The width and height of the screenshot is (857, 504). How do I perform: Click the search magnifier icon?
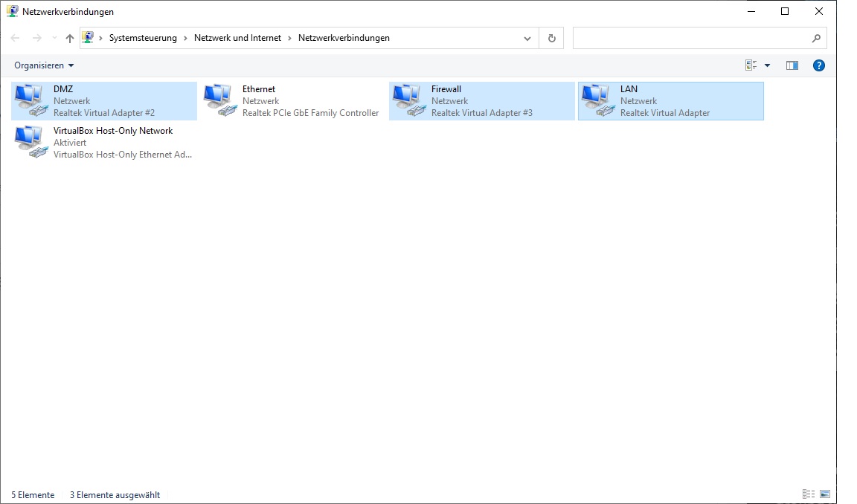coord(816,38)
